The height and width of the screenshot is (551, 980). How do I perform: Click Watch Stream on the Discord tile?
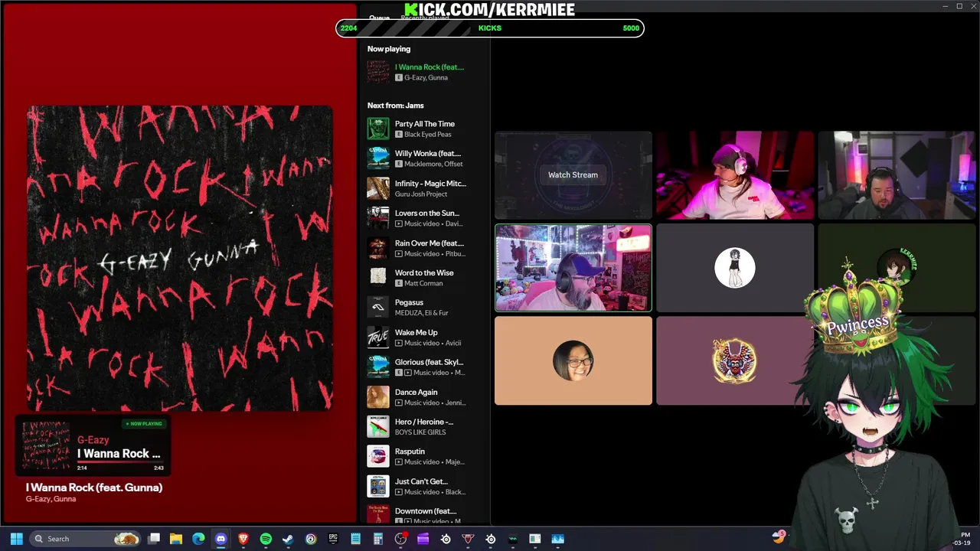click(x=573, y=174)
